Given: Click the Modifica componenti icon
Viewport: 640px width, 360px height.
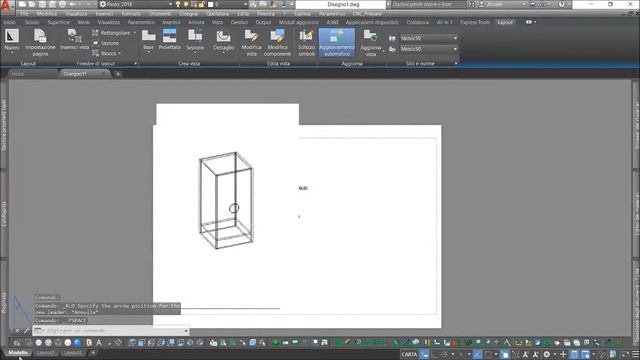Looking at the screenshot, I should 278,36.
